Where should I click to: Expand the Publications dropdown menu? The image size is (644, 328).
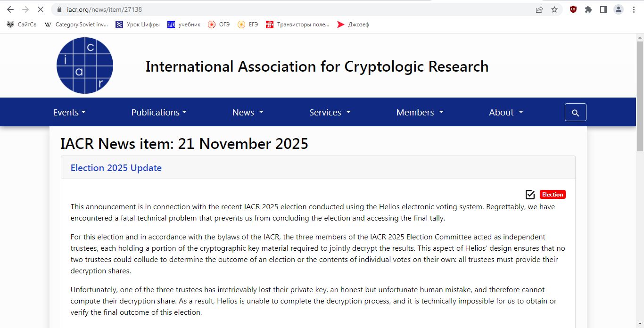pos(159,113)
